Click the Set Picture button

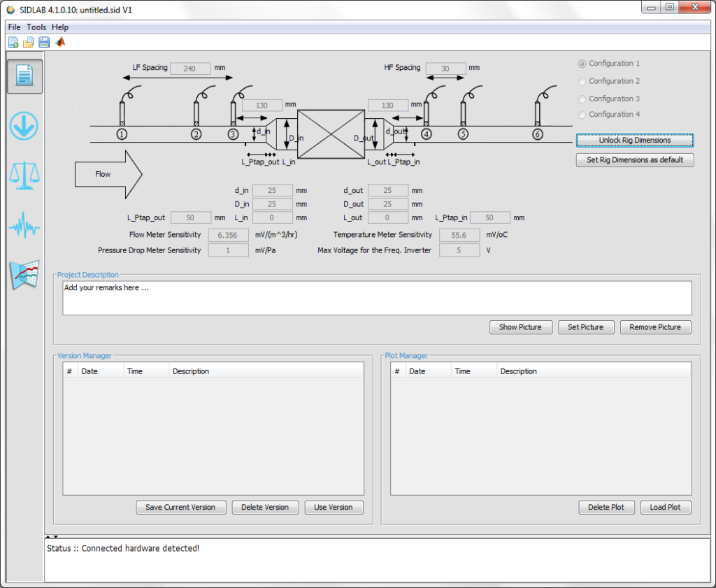click(x=586, y=327)
